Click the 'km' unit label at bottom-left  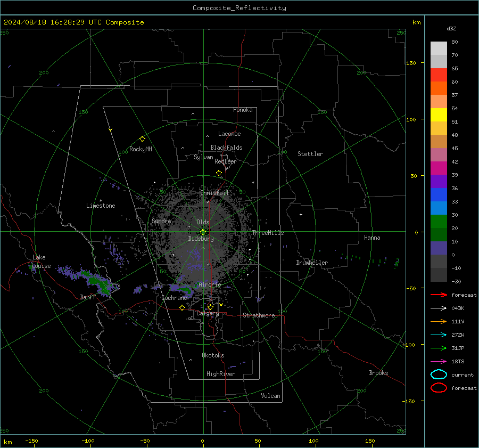point(7,442)
